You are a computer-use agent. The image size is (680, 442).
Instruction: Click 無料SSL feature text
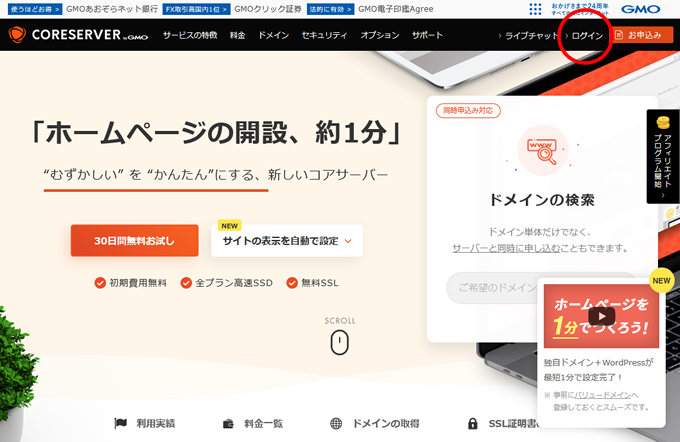coord(320,283)
